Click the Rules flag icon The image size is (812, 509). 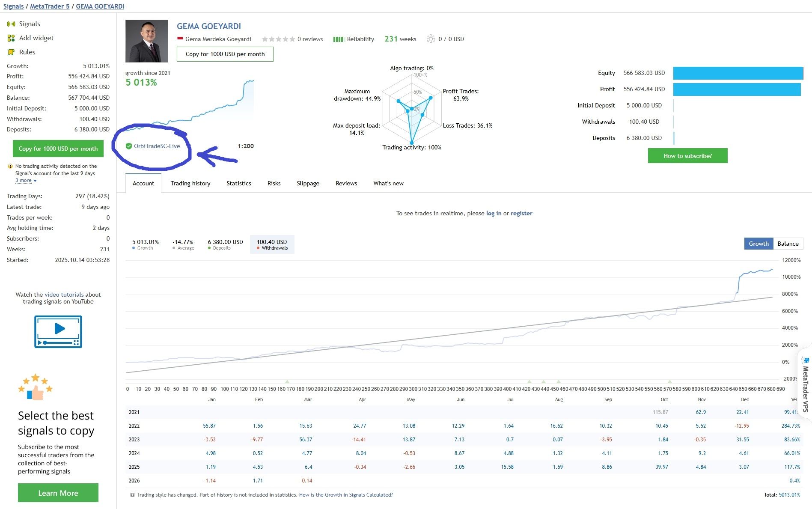[11, 52]
